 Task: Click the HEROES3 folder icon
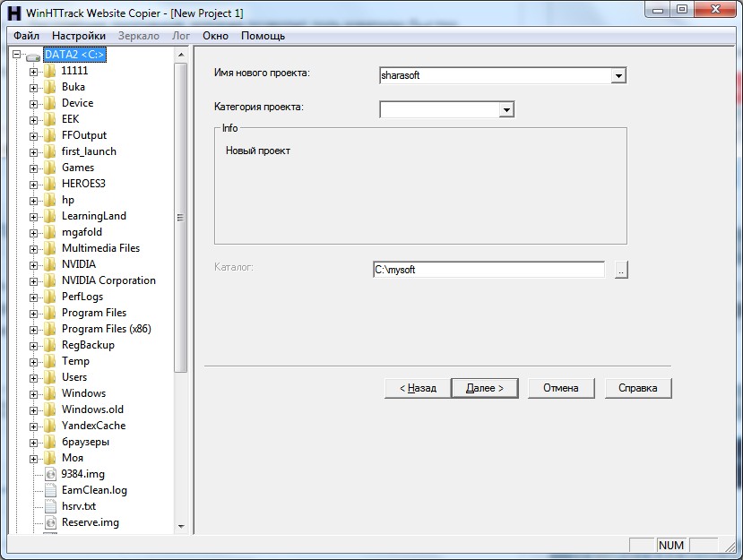coord(50,184)
